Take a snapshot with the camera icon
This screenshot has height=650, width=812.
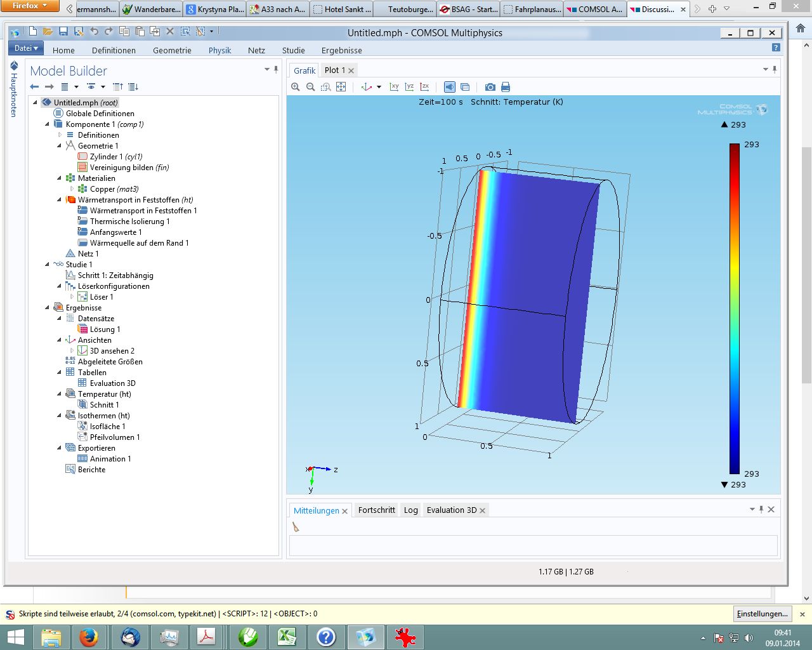click(x=490, y=87)
